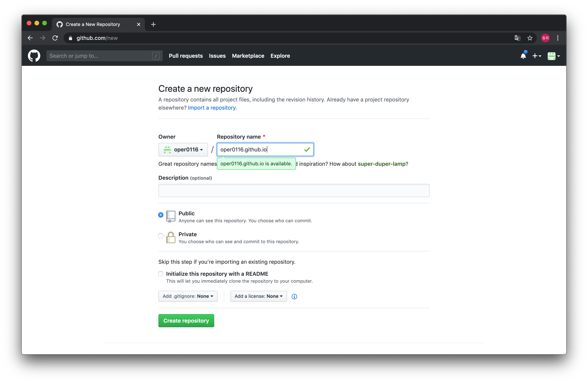Open Explore in the header
Screen dimensions: 588x383
click(x=280, y=56)
